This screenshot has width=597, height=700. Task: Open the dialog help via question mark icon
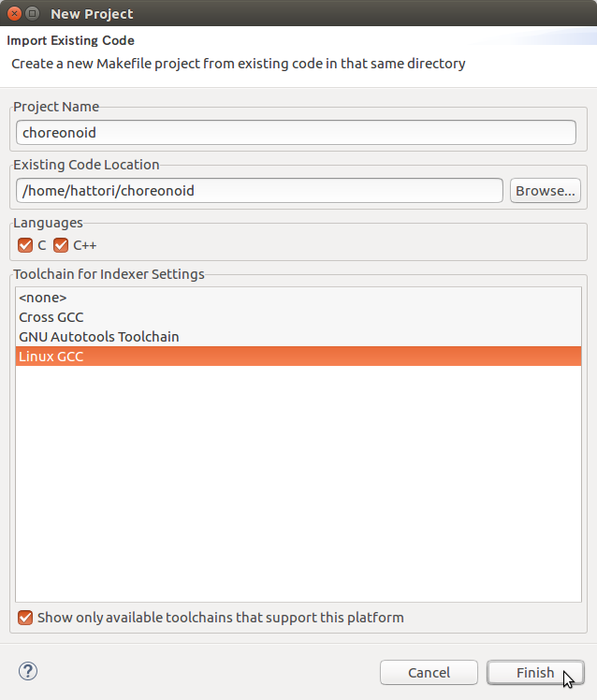pyautogui.click(x=28, y=671)
